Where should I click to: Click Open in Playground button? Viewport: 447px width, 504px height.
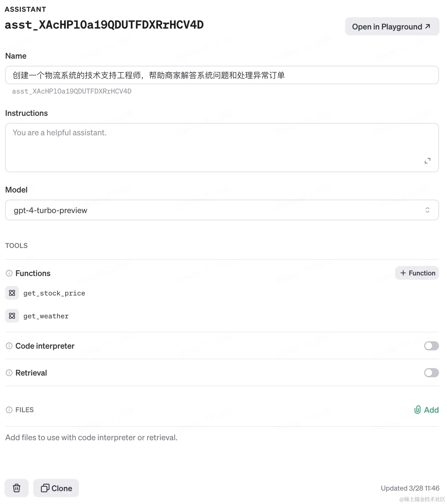coord(392,26)
